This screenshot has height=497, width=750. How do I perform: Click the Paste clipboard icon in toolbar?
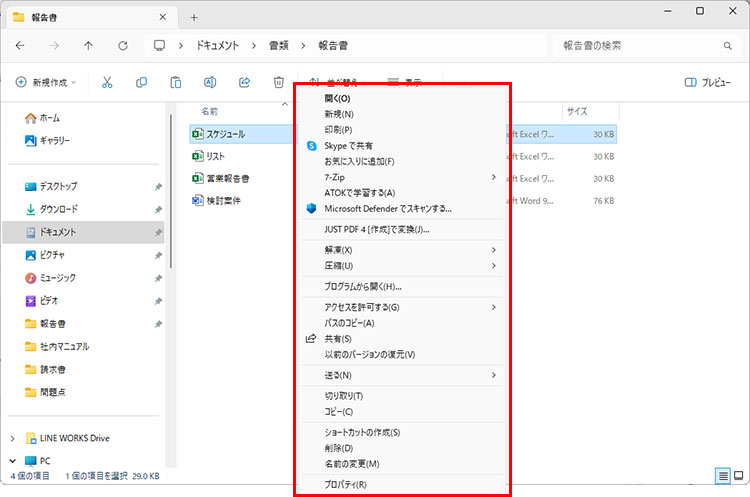click(175, 82)
